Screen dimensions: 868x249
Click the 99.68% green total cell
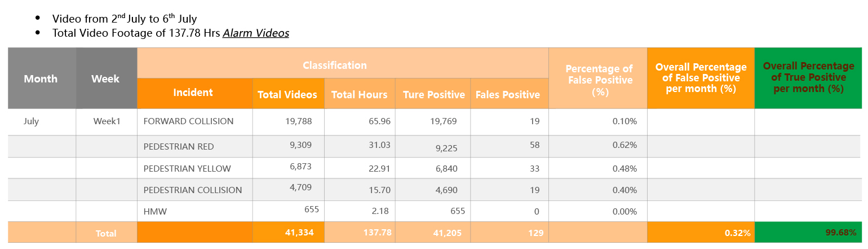click(x=843, y=233)
